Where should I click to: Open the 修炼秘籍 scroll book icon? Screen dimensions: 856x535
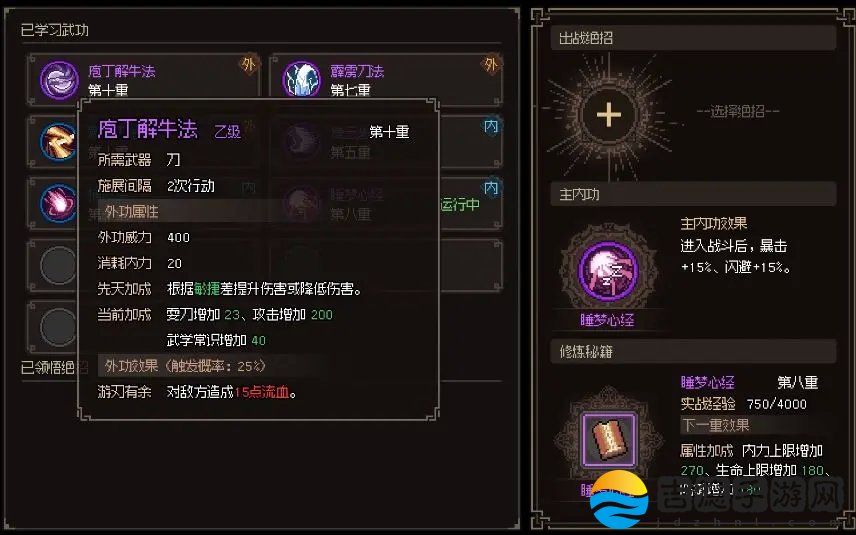click(609, 440)
